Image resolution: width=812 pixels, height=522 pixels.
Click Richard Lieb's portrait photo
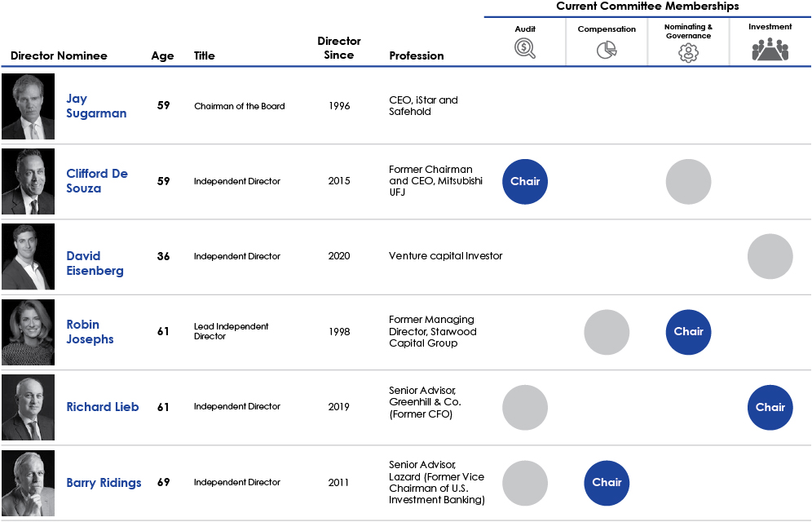click(29, 408)
